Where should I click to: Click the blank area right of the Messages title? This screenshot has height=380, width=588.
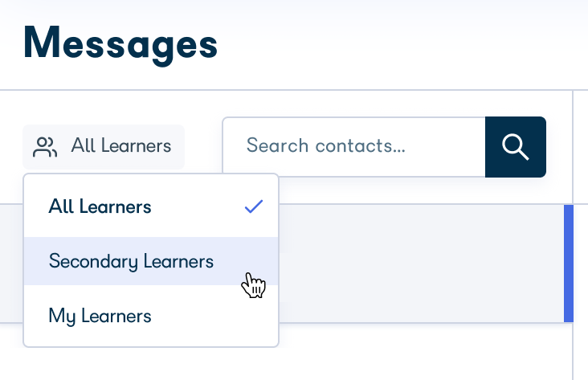click(x=402, y=45)
